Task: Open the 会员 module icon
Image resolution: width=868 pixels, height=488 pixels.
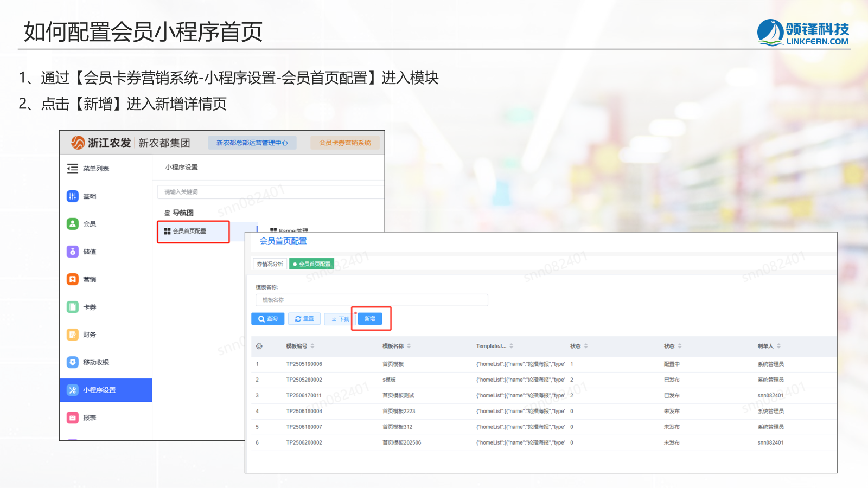Action: (x=73, y=224)
